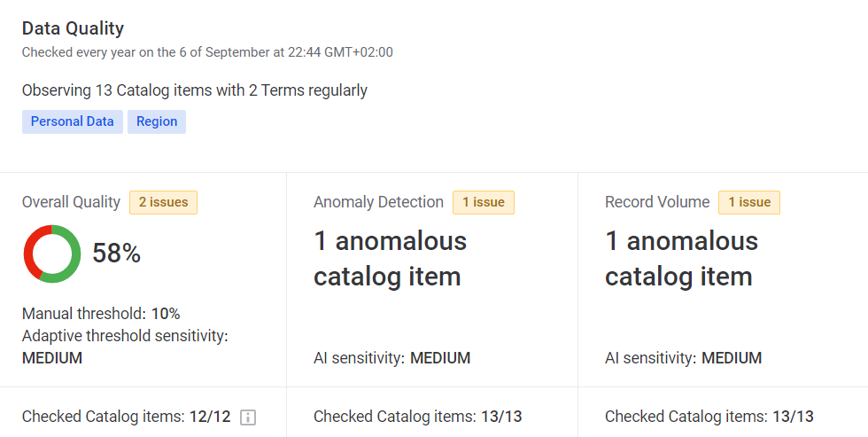Click the Overall Quality donut chart
This screenshot has width=868, height=437.
click(x=52, y=254)
